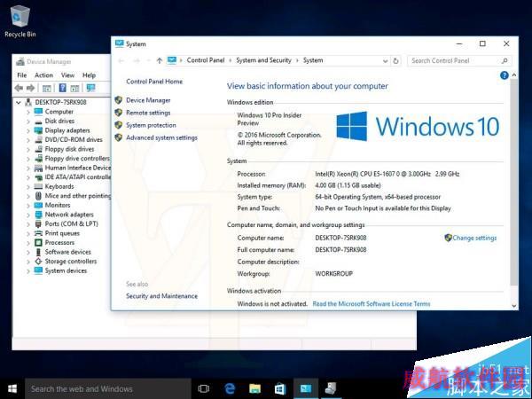
Task: Select Monitors in the device tree
Action: [x=58, y=206]
